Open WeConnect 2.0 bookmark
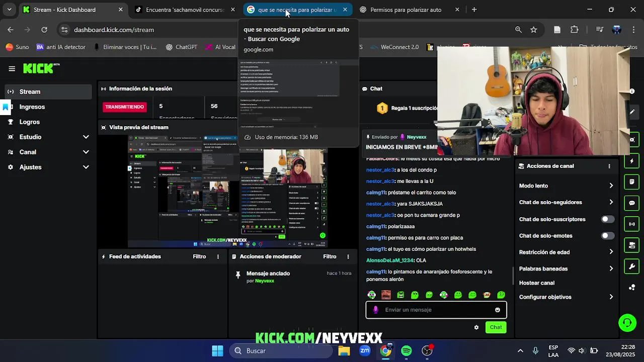 [x=394, y=47]
